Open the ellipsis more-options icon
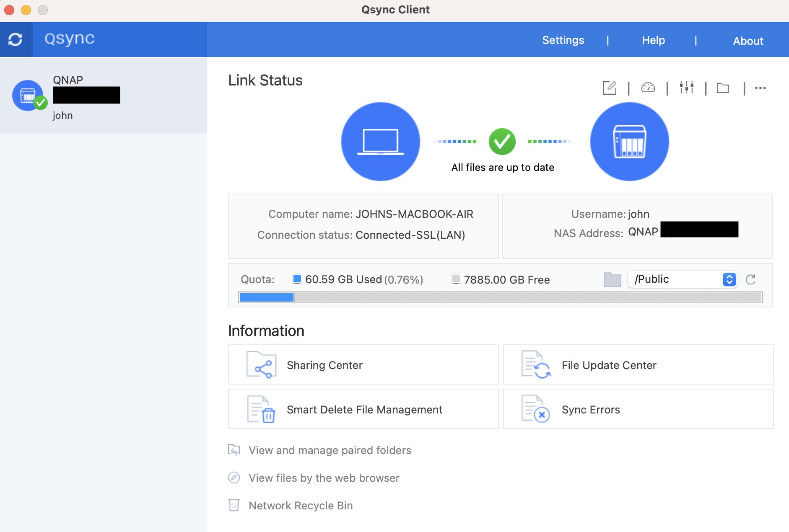 (x=760, y=88)
